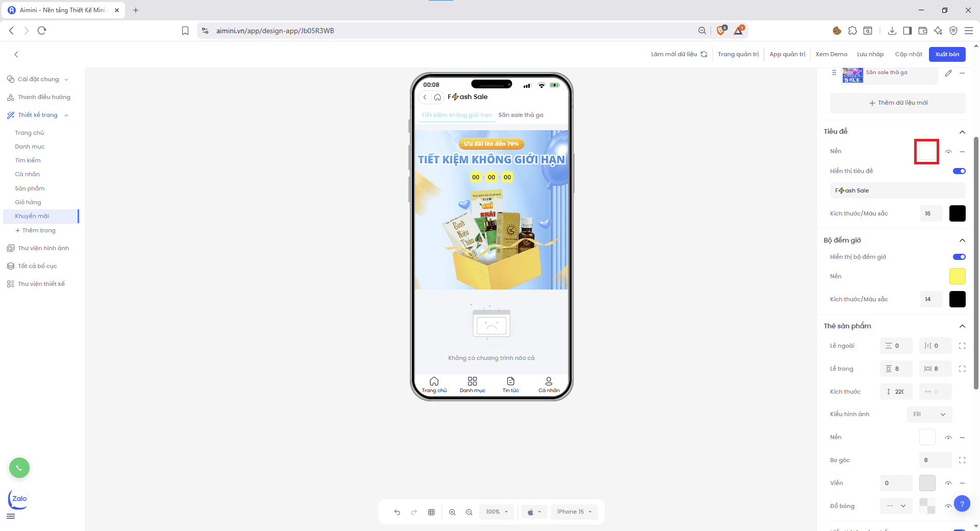Screen dimensions: 980x531
Task: Click the grid view icon in bottom toolbar
Action: click(431, 512)
